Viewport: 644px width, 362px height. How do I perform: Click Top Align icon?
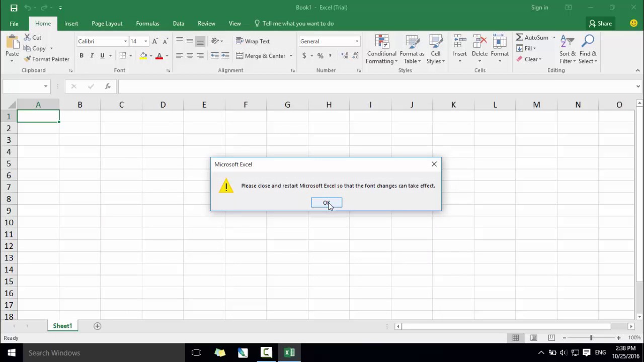(x=179, y=41)
